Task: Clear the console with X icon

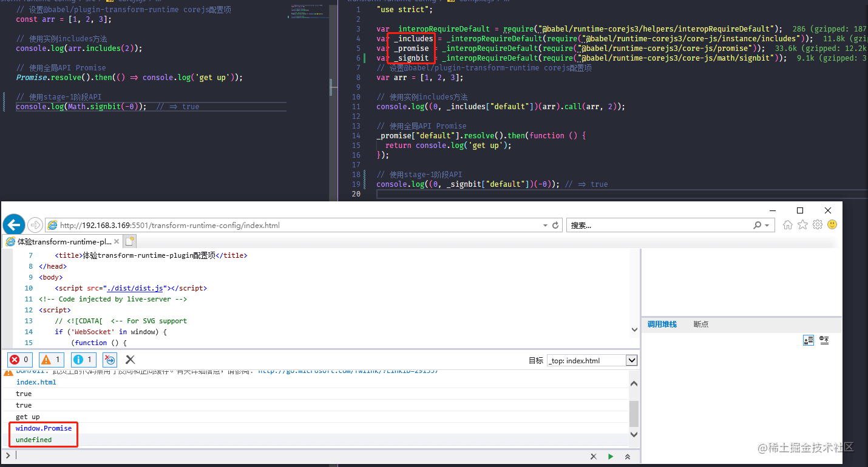Action: click(x=130, y=360)
